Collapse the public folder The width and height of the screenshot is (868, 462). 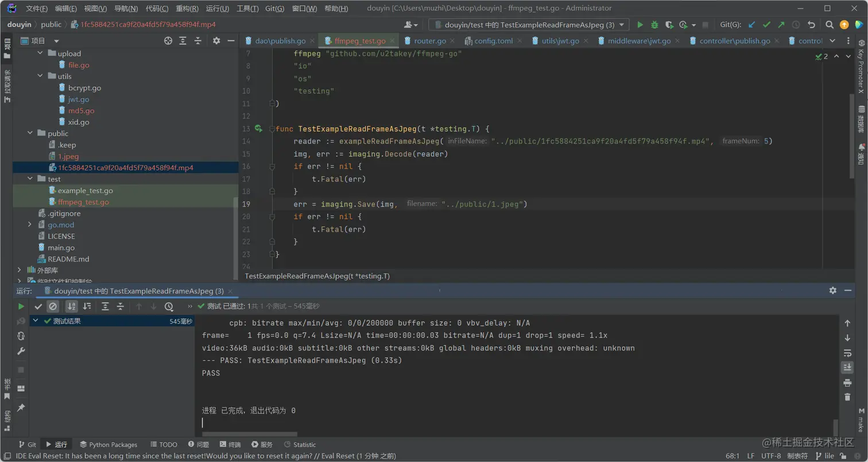point(30,133)
